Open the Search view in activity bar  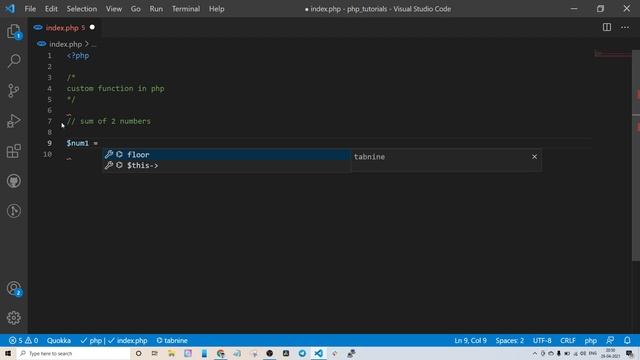point(13,61)
